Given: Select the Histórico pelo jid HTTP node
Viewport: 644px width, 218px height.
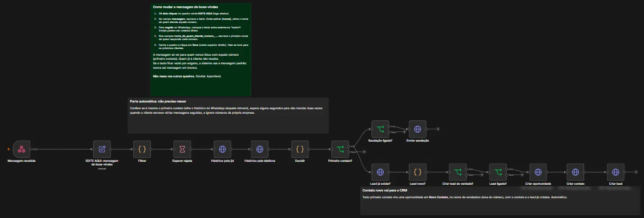Looking at the screenshot, I should point(222,149).
